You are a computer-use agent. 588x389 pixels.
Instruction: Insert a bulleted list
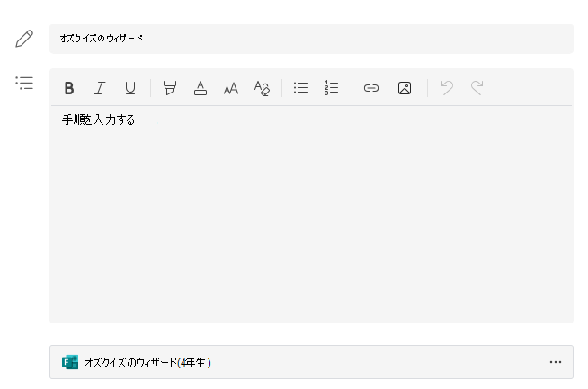point(301,88)
